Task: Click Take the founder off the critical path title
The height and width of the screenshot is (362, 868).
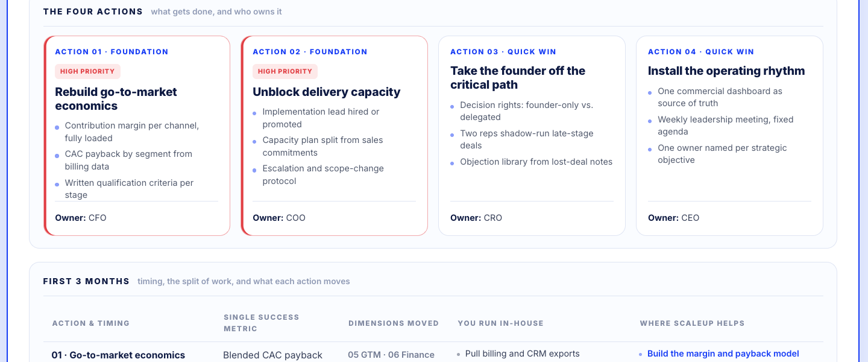Action: (518, 78)
